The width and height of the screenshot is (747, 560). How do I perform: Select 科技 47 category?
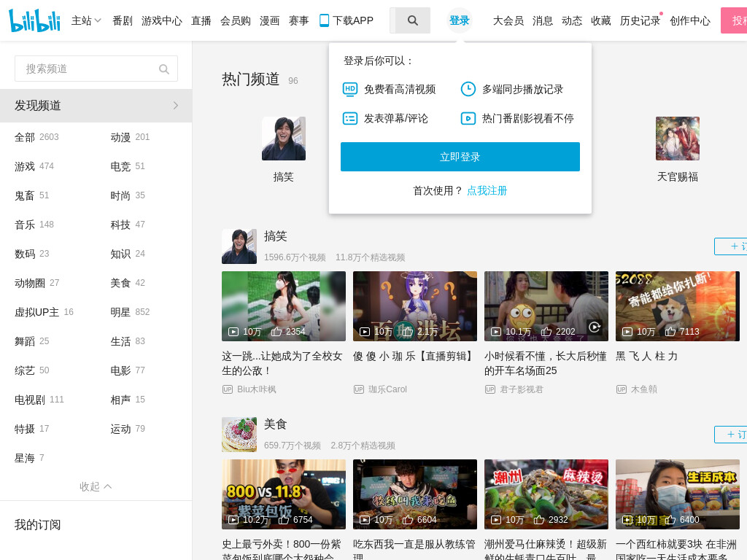point(128,225)
